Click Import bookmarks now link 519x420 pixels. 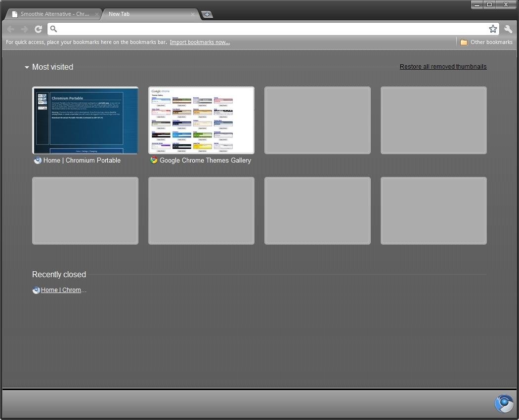click(200, 42)
